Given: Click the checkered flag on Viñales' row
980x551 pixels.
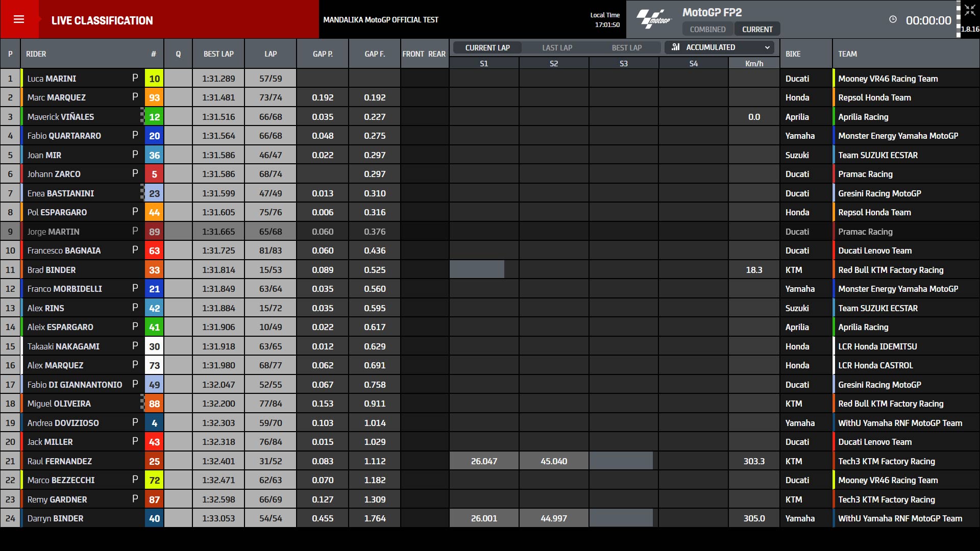Looking at the screenshot, I should pos(142,116).
